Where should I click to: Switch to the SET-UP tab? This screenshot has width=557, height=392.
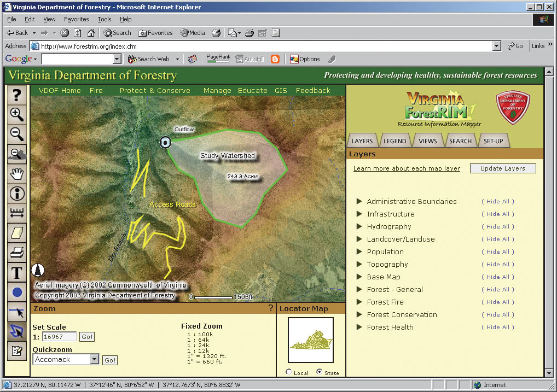(x=494, y=141)
